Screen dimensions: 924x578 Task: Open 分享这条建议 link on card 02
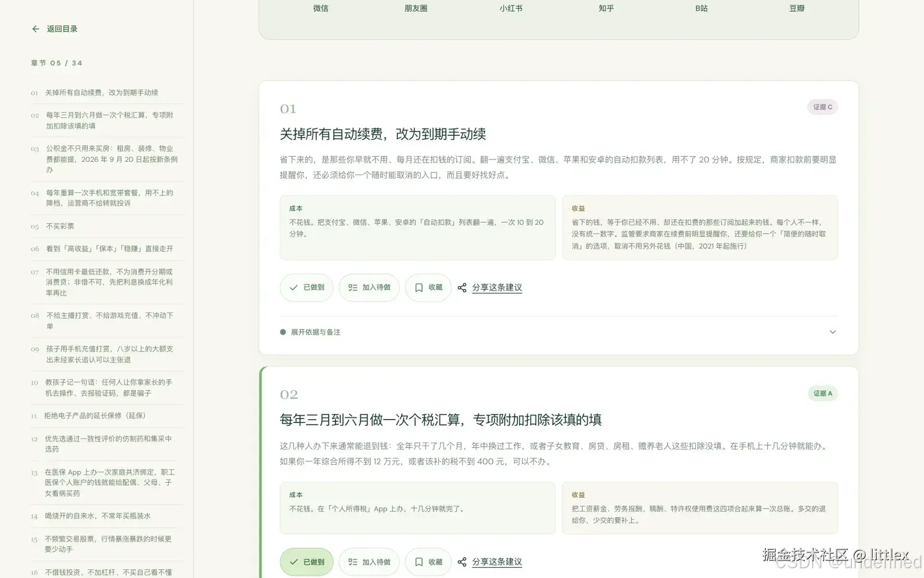[497, 562]
